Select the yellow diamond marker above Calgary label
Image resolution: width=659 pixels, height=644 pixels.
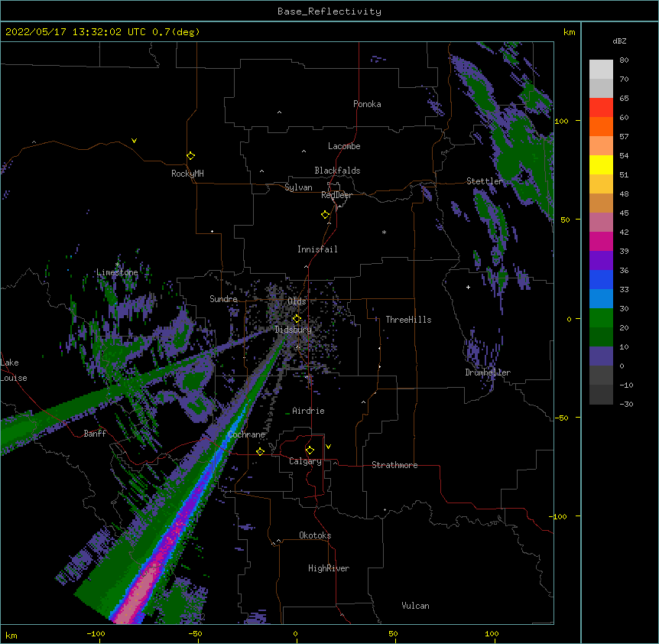[x=310, y=450]
